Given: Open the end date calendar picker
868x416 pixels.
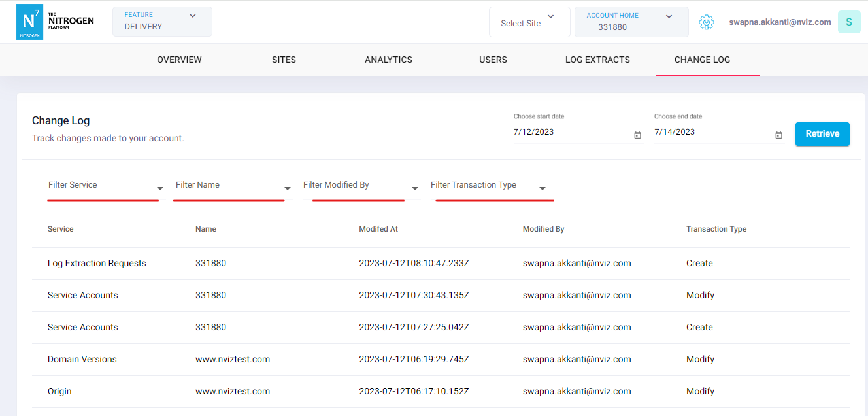Looking at the screenshot, I should click(778, 135).
